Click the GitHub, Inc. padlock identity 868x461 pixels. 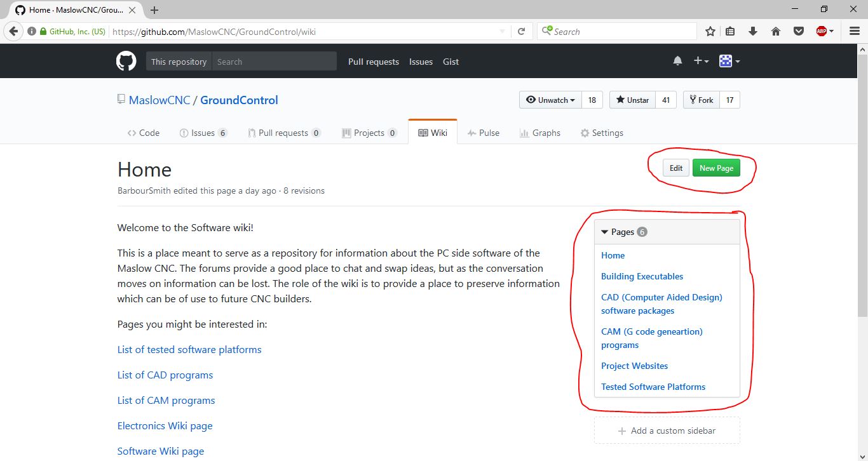click(x=72, y=32)
